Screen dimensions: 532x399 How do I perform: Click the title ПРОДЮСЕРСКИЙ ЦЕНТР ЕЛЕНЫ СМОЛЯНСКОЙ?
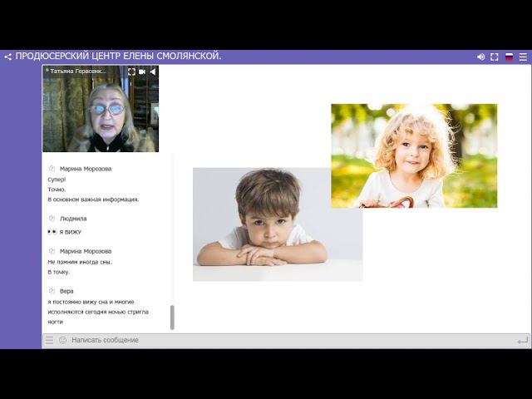(118, 57)
